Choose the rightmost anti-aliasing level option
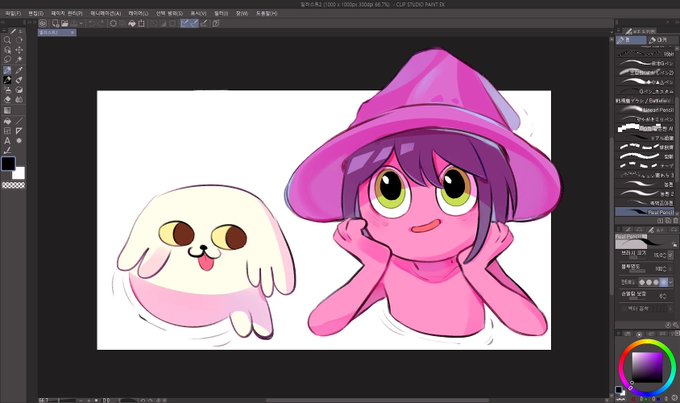Screen dimensions: 680x403 pos(663,282)
